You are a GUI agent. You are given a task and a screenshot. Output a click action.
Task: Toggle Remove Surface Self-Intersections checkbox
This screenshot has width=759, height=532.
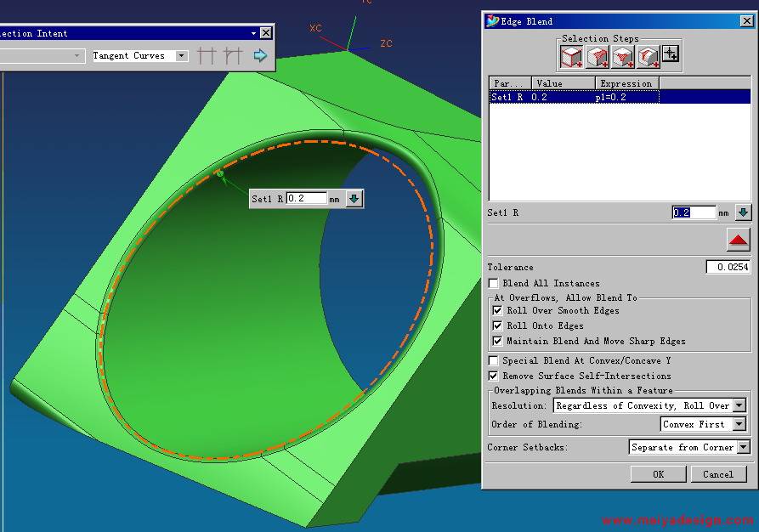pos(494,376)
